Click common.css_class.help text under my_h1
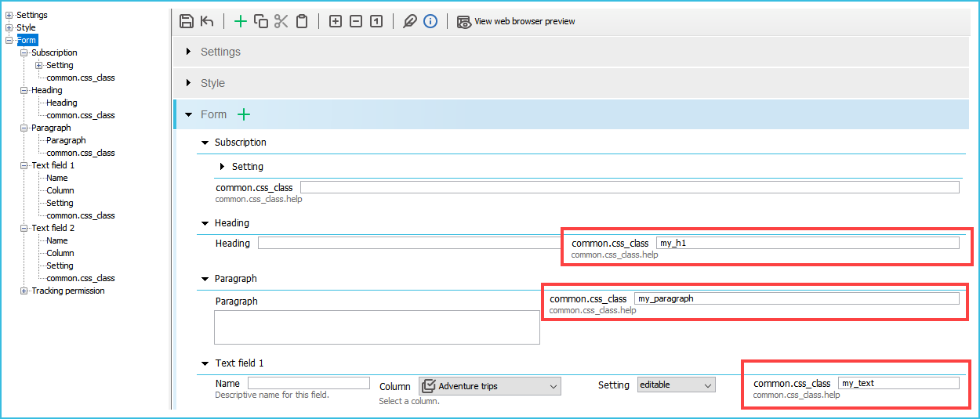This screenshot has height=419, width=980. pos(615,255)
